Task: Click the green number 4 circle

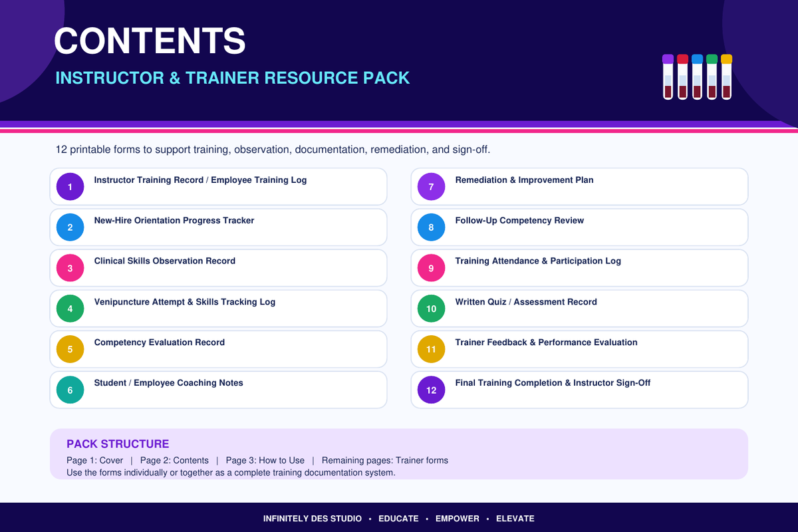Action: point(70,309)
